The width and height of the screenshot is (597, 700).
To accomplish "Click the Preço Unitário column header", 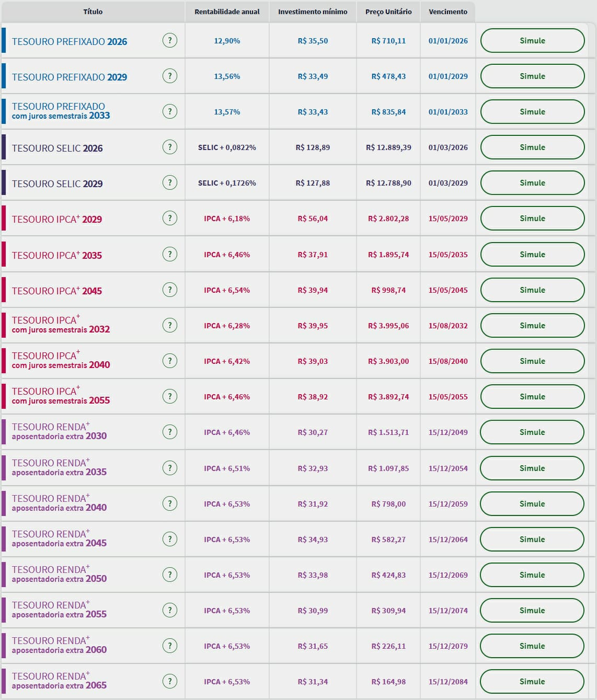I will (388, 12).
